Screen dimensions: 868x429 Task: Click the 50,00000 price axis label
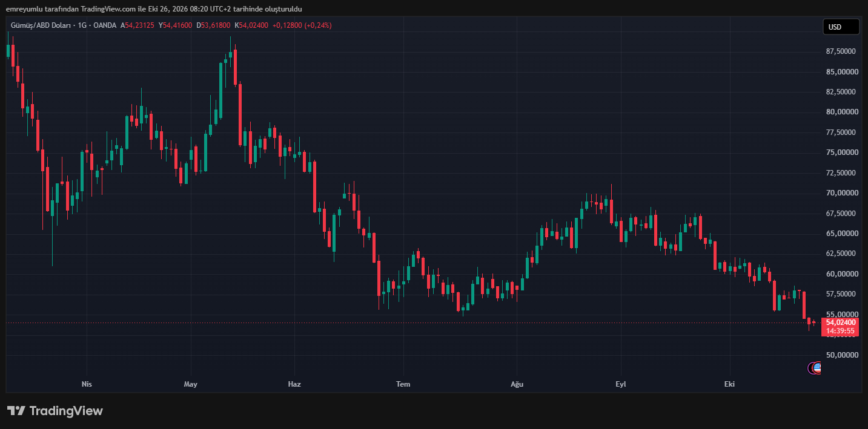[x=843, y=355]
